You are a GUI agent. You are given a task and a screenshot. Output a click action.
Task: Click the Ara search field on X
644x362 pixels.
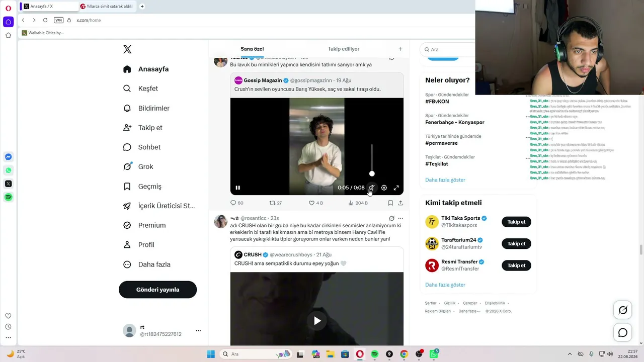point(449,49)
